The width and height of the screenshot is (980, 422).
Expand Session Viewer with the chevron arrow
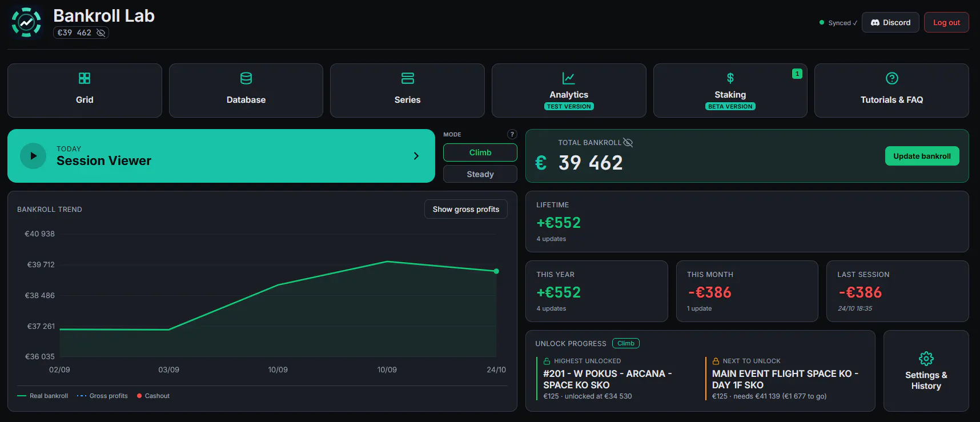click(416, 156)
